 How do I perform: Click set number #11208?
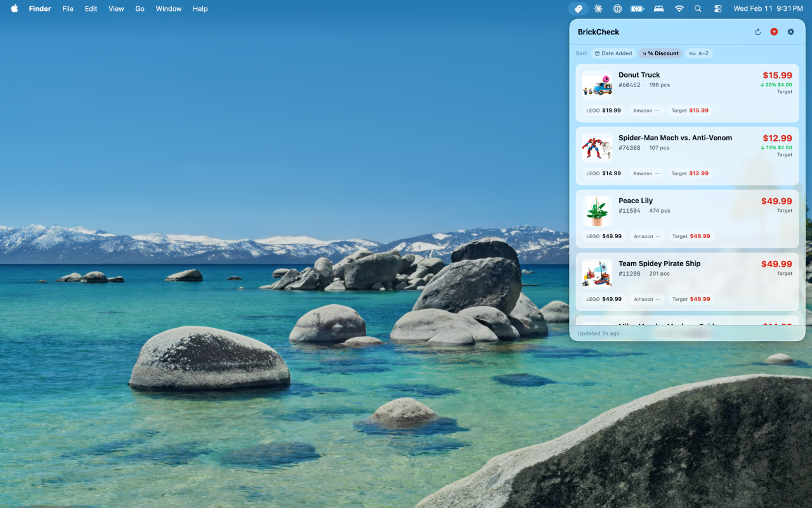point(629,274)
